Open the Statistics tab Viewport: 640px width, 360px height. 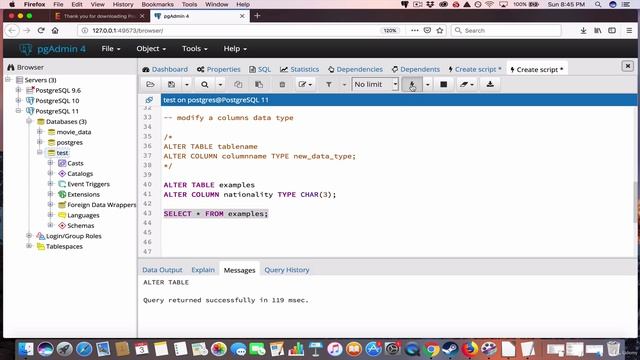(x=300, y=69)
